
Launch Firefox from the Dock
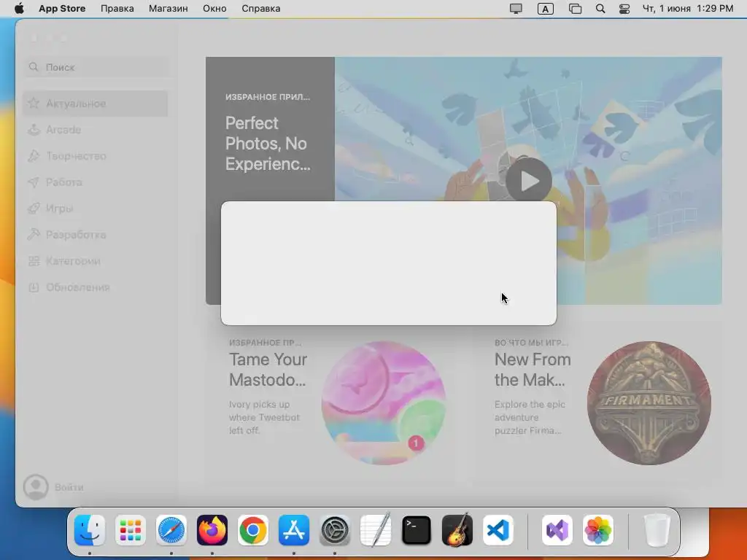pos(212,530)
